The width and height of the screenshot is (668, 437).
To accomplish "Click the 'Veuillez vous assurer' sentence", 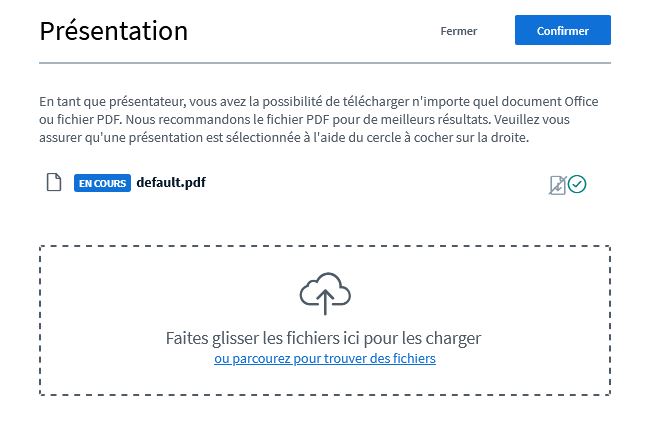I will 300,137.
